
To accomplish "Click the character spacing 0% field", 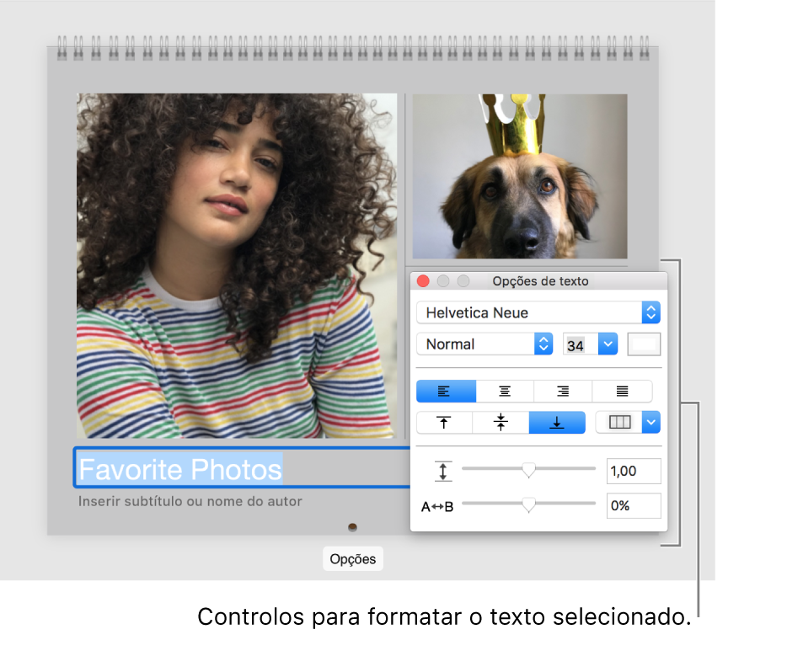I will point(633,506).
